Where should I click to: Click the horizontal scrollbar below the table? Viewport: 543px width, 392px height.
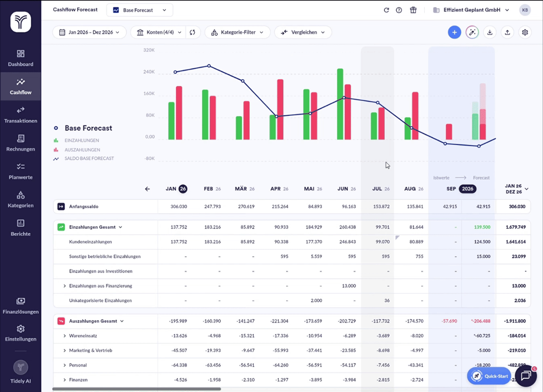(137, 389)
